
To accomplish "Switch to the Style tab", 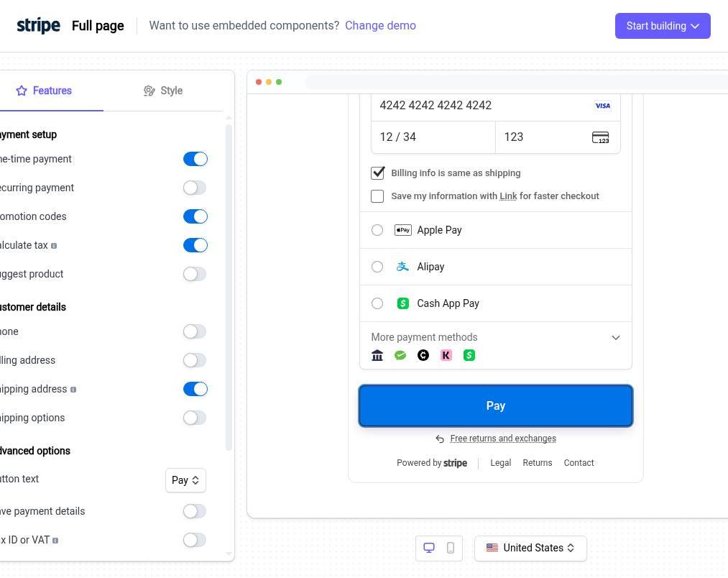I will pyautogui.click(x=163, y=91).
